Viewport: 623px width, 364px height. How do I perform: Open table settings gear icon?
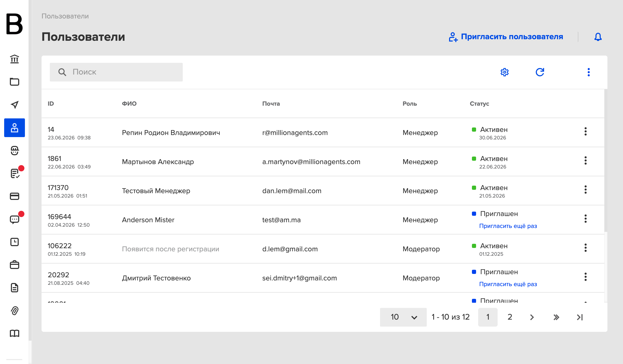coord(505,72)
